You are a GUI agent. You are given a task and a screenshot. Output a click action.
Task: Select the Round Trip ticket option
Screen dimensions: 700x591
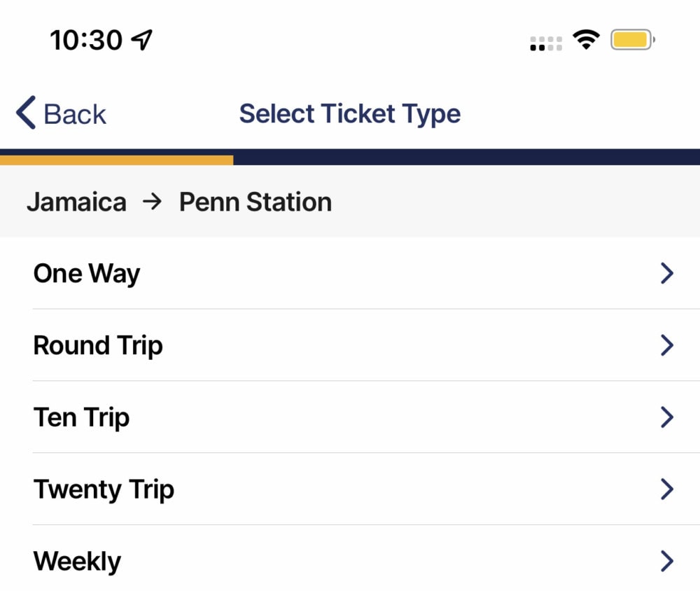[350, 345]
